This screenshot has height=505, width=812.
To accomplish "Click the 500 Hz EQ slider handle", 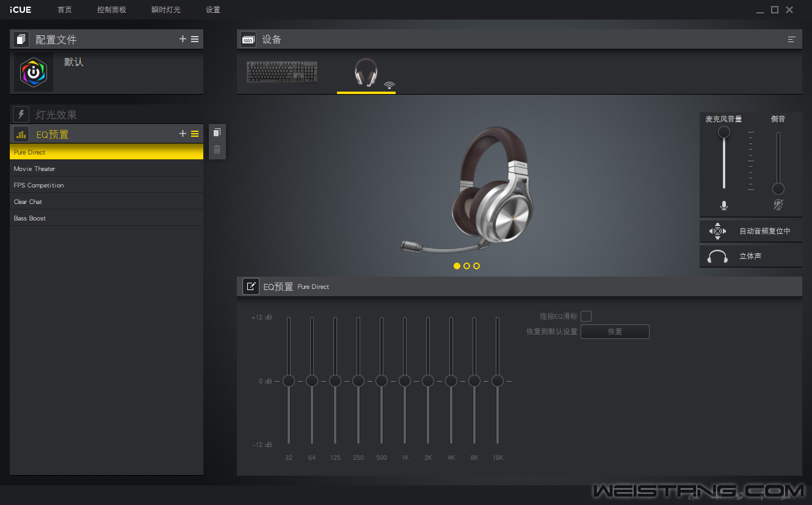I will coord(382,381).
